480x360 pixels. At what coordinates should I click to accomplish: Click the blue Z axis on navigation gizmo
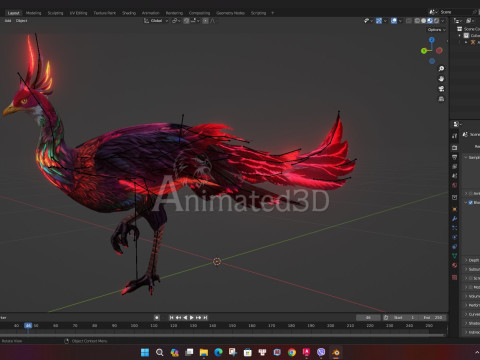[x=432, y=40]
